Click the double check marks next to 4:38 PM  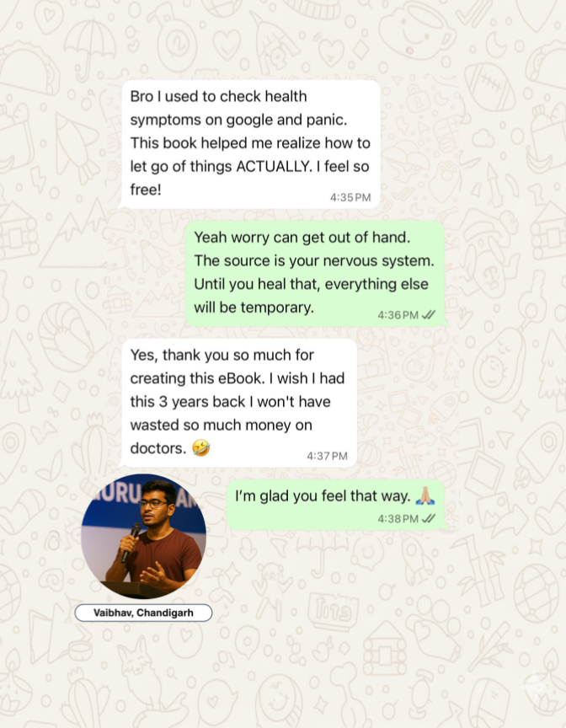coord(428,518)
